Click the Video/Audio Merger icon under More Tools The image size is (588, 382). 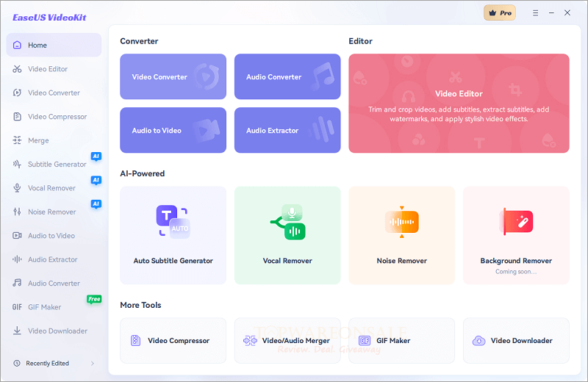point(250,340)
